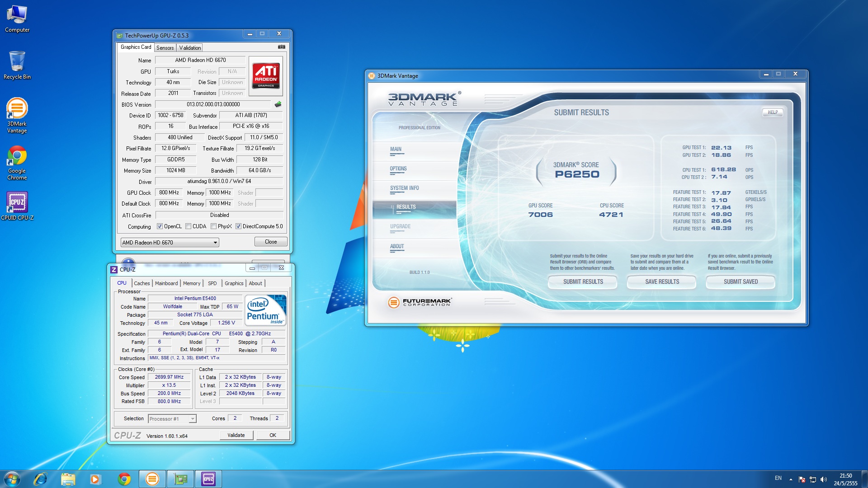Click the SUBMIT RESULTS button
The height and width of the screenshot is (488, 868).
pyautogui.click(x=583, y=282)
